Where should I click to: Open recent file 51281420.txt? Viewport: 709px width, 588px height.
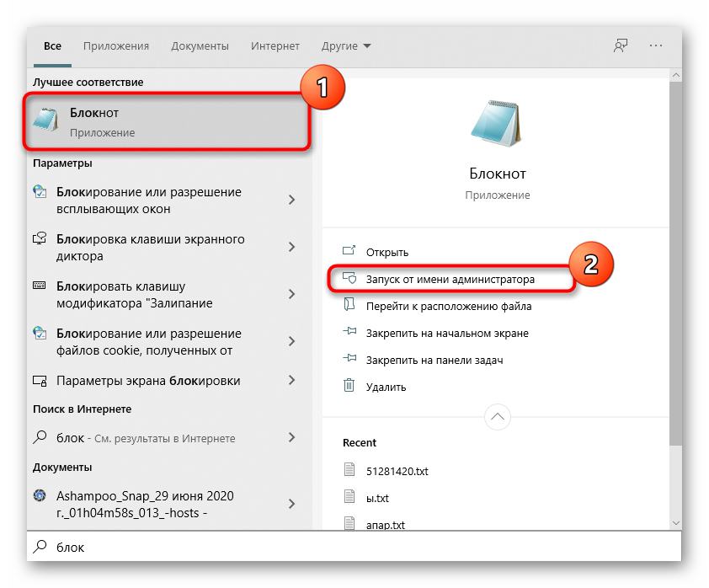(x=397, y=471)
